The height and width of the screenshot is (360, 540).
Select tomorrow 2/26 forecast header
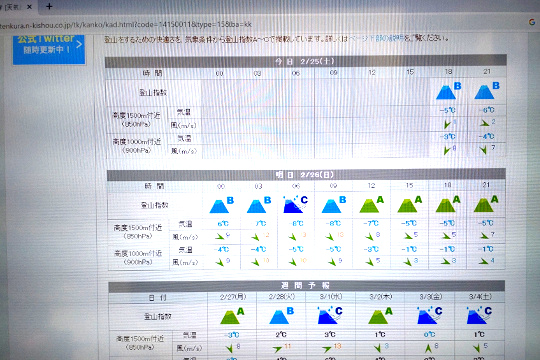click(306, 175)
